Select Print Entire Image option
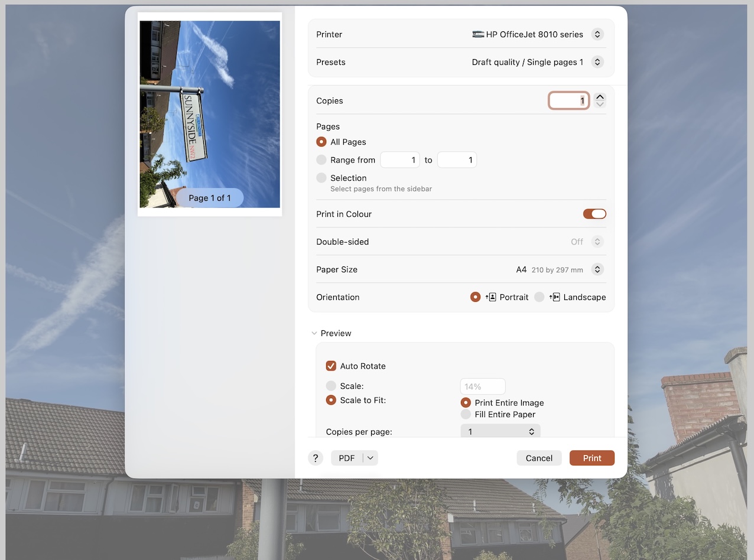The width and height of the screenshot is (754, 560). 466,402
